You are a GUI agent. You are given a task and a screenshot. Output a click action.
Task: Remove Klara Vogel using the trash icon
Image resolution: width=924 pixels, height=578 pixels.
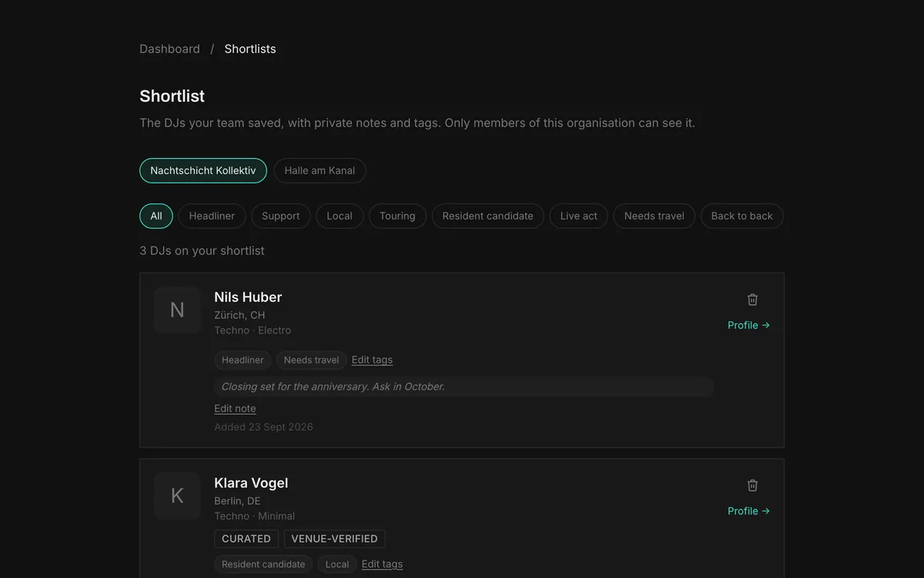coord(752,486)
